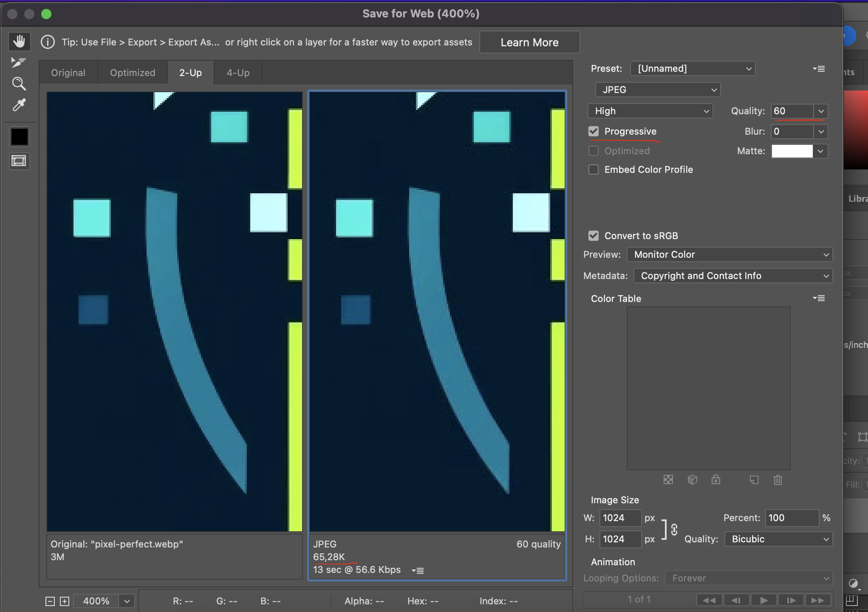Screen dimensions: 868x612
Task: Switch to the Original tab
Action: pyautogui.click(x=68, y=73)
